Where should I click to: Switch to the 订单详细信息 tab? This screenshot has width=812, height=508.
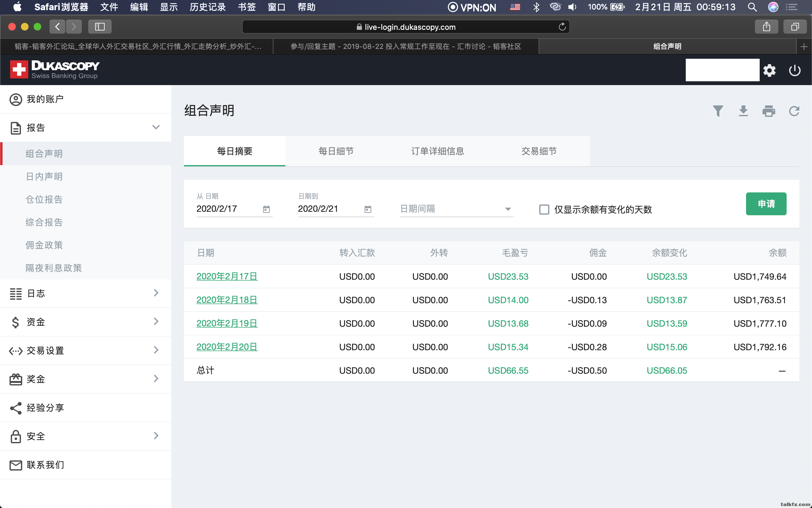click(x=437, y=151)
